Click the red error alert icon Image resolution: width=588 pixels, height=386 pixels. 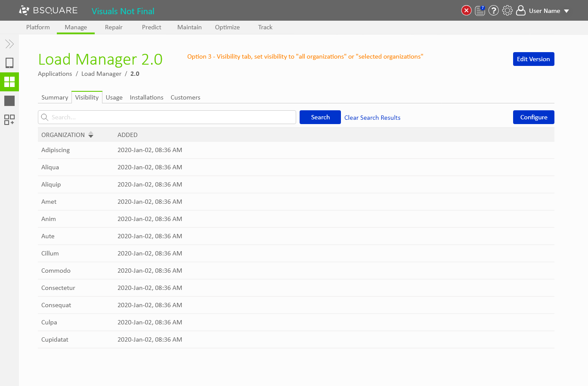click(x=466, y=11)
